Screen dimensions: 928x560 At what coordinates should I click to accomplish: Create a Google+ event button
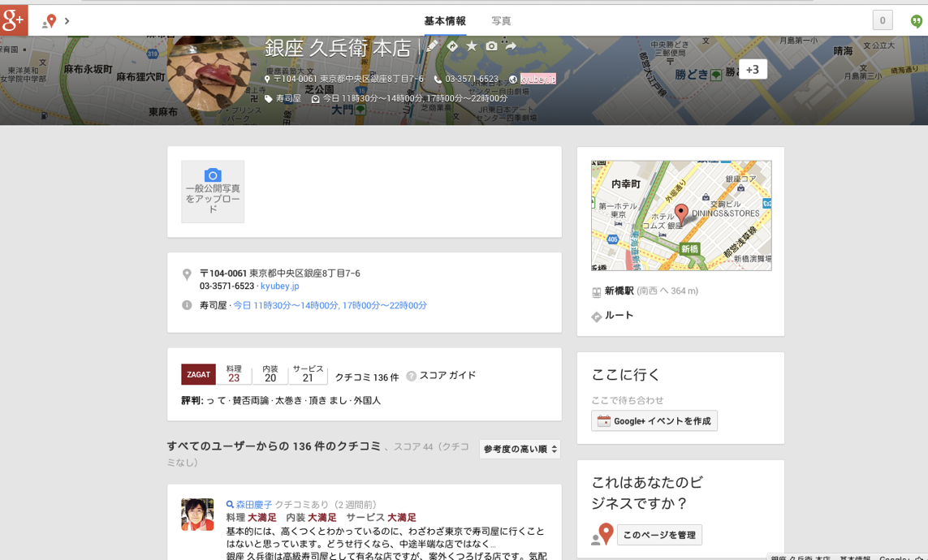(654, 421)
